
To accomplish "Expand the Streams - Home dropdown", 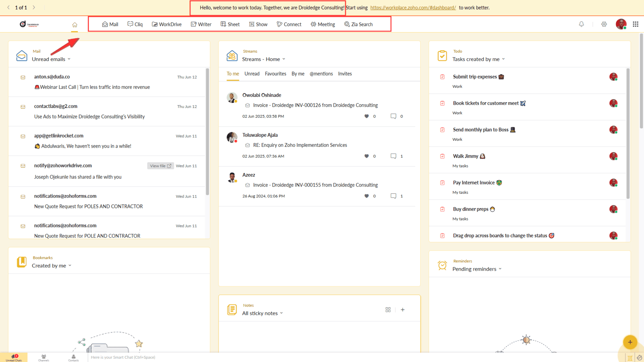I will [x=264, y=59].
